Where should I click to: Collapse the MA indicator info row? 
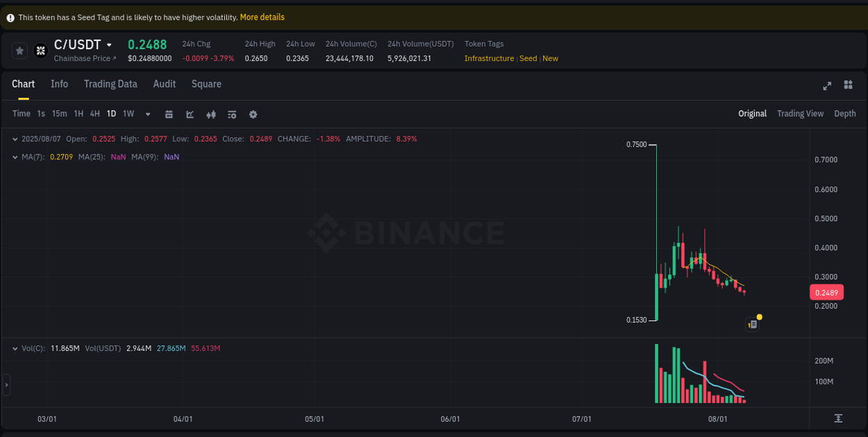[x=15, y=157]
